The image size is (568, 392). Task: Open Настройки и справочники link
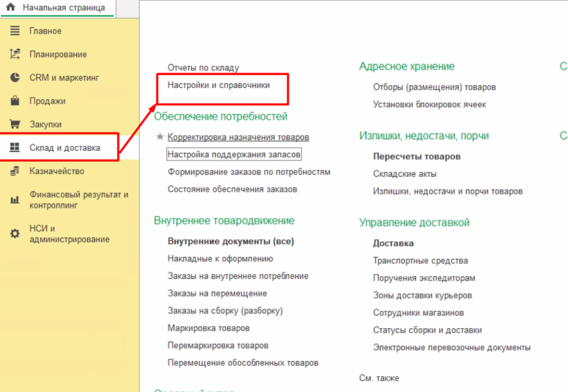point(219,85)
